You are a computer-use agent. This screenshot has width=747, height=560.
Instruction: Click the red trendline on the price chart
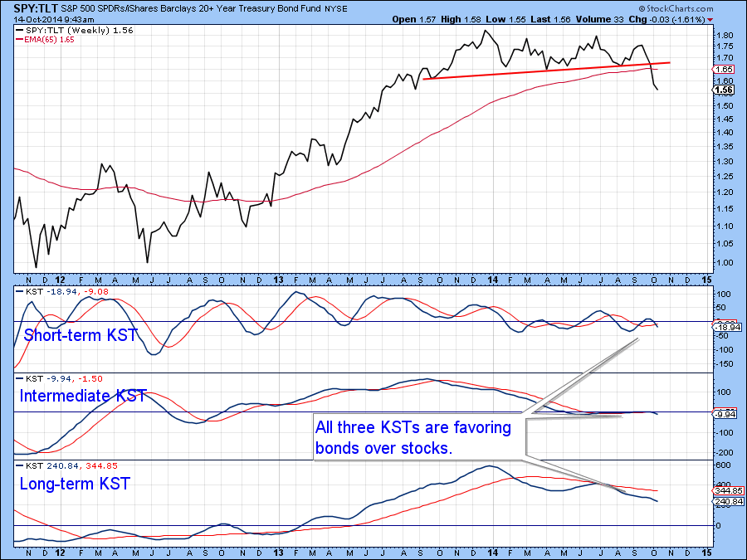point(546,71)
